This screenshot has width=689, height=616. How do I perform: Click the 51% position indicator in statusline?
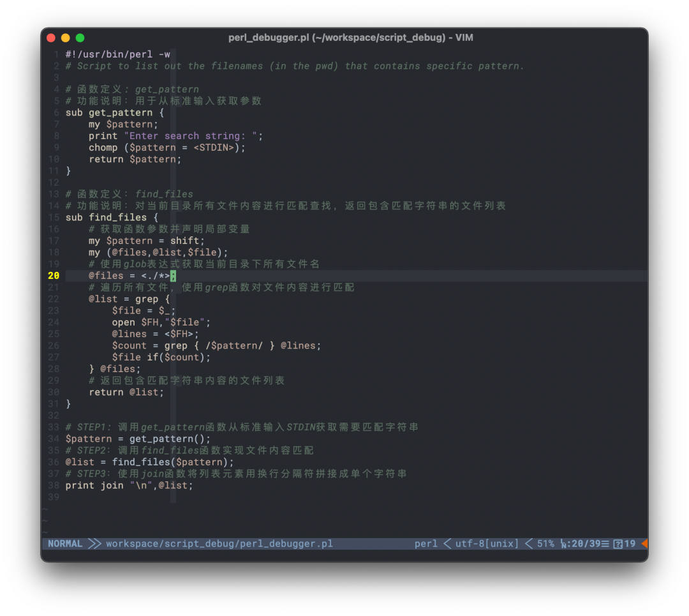click(545, 543)
